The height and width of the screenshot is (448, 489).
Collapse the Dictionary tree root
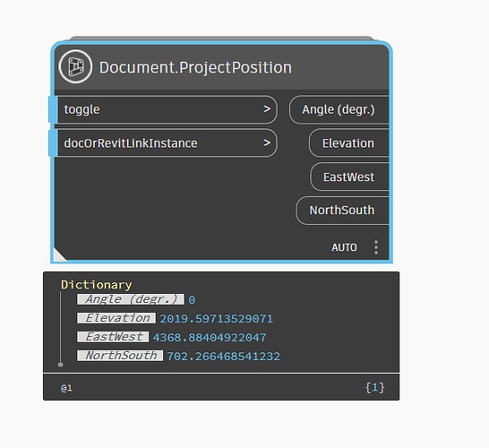point(97,285)
